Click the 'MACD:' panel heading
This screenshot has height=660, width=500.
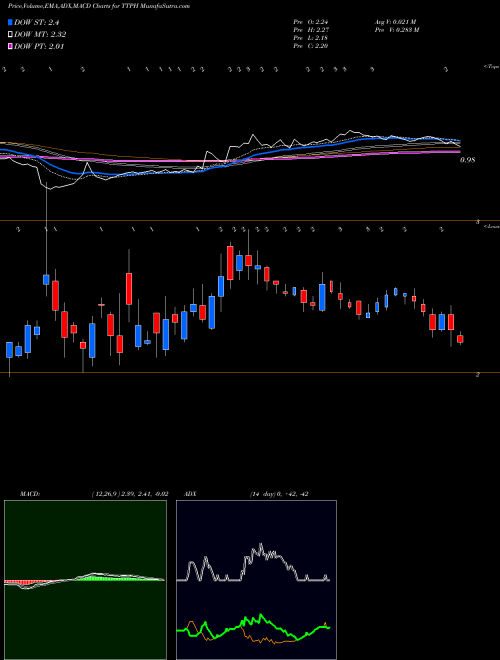(x=30, y=494)
